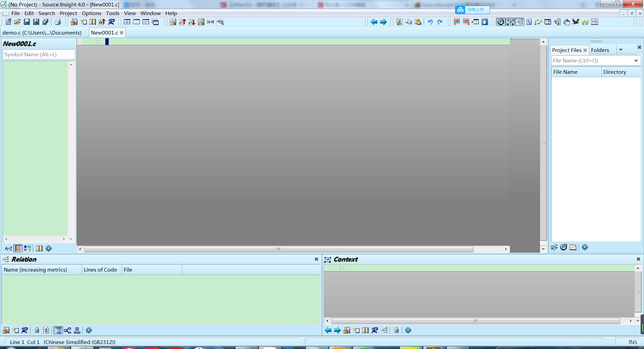Viewport: 644px width, 349px height.
Task: Click the Save All icon in the toolbar
Action: coord(46,22)
